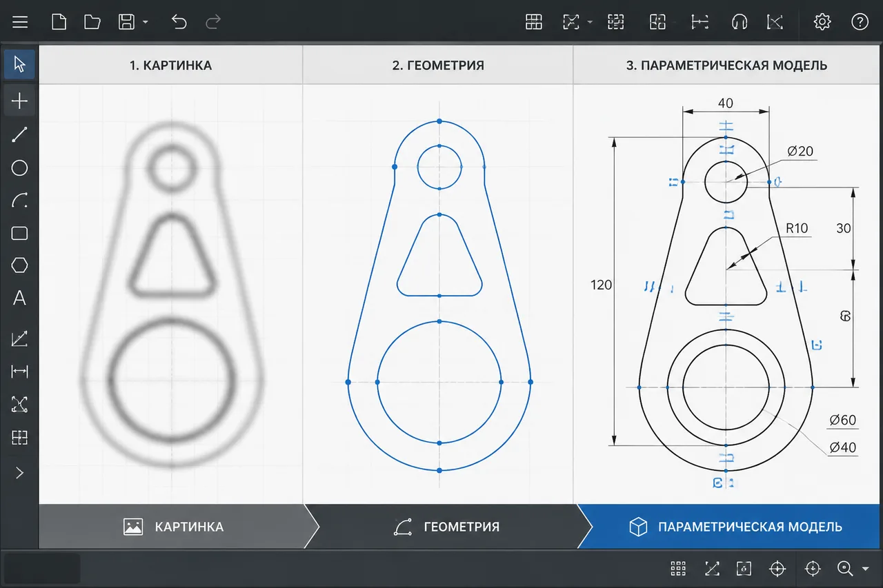Select the Ø20 dimension label
The image size is (883, 588).
coord(800,152)
